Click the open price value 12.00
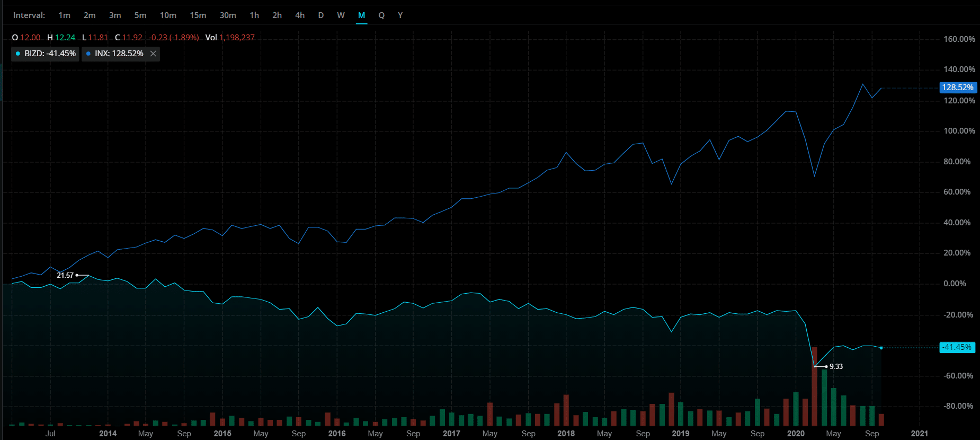Image resolution: width=980 pixels, height=440 pixels. [30, 38]
